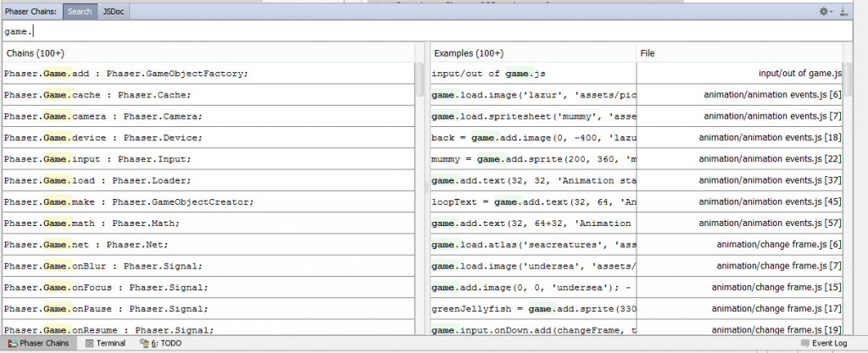This screenshot has width=868, height=353.
Task: Click file cell 'animation/animation events.js [18]'
Action: click(x=739, y=137)
